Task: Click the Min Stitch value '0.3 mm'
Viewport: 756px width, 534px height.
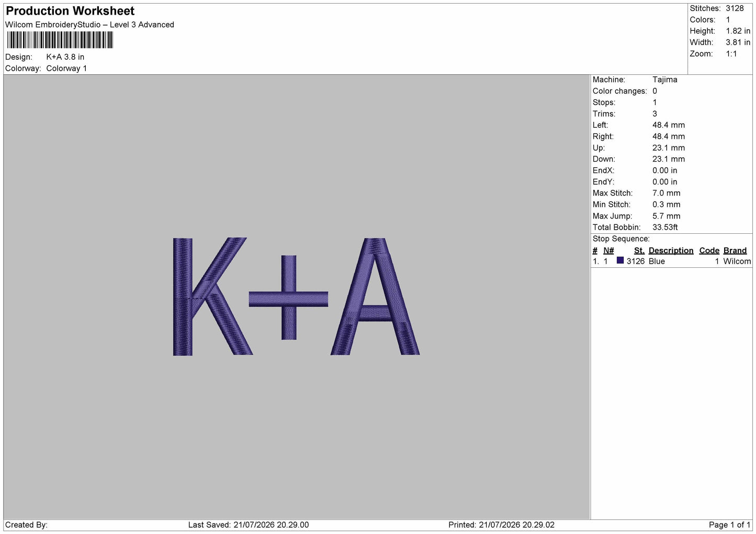Action: (667, 204)
